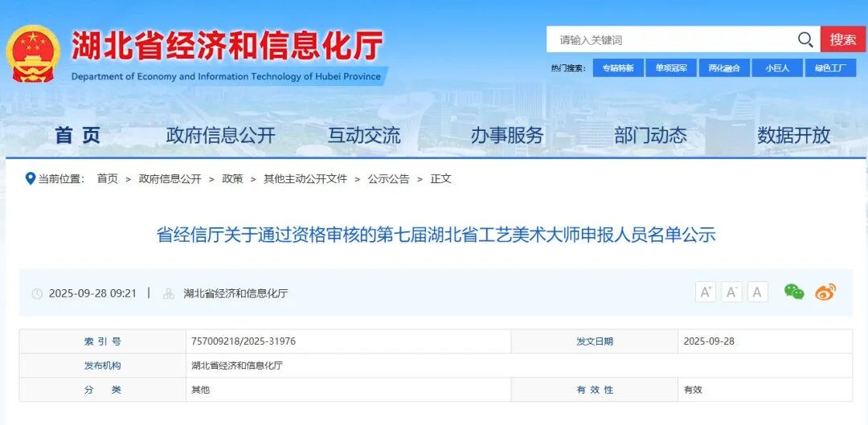Reset font size with plain A button
The height and width of the screenshot is (425, 868).
point(757,292)
